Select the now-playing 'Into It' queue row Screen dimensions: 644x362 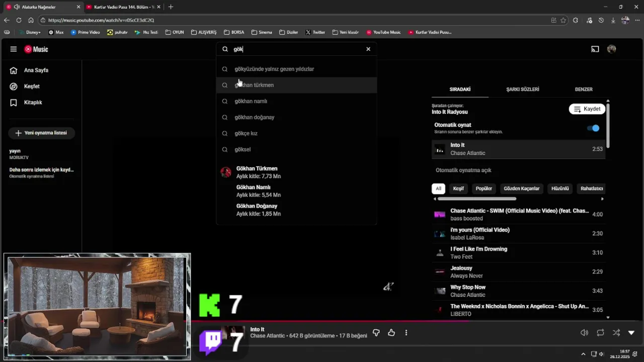[518, 149]
